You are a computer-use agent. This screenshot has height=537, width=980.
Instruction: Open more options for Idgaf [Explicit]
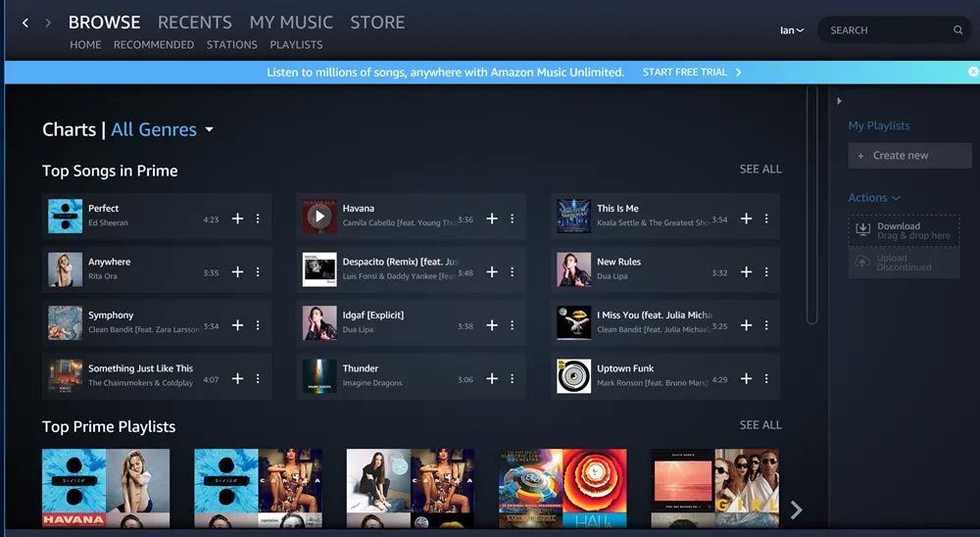coord(512,325)
